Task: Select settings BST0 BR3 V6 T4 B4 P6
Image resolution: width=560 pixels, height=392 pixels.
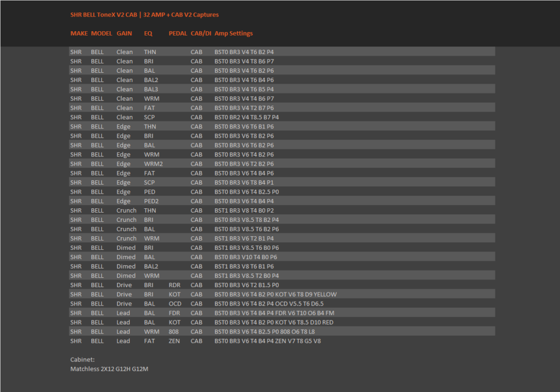Action: (244, 173)
